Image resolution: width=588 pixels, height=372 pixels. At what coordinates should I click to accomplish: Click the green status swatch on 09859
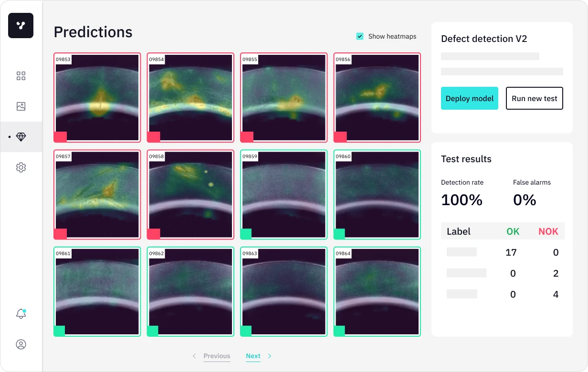pyautogui.click(x=246, y=234)
